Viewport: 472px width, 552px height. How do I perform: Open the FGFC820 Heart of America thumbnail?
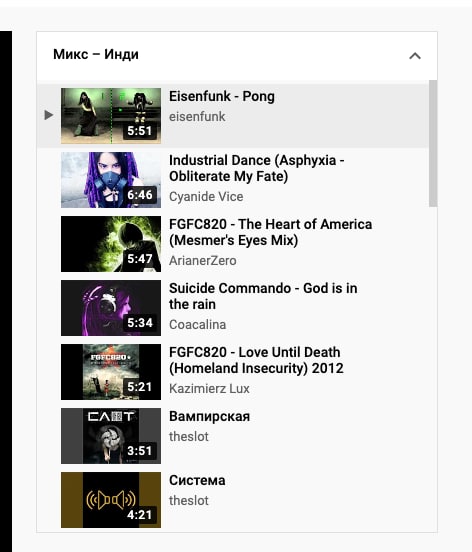(111, 244)
